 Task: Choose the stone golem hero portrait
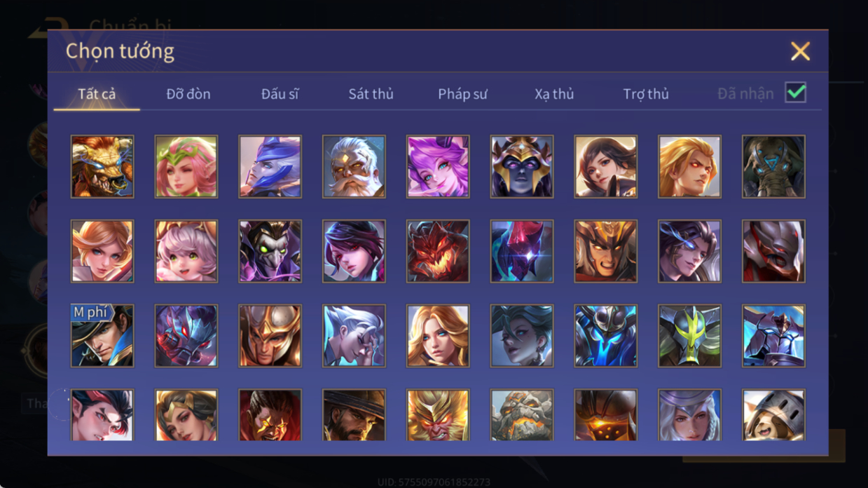(x=522, y=415)
